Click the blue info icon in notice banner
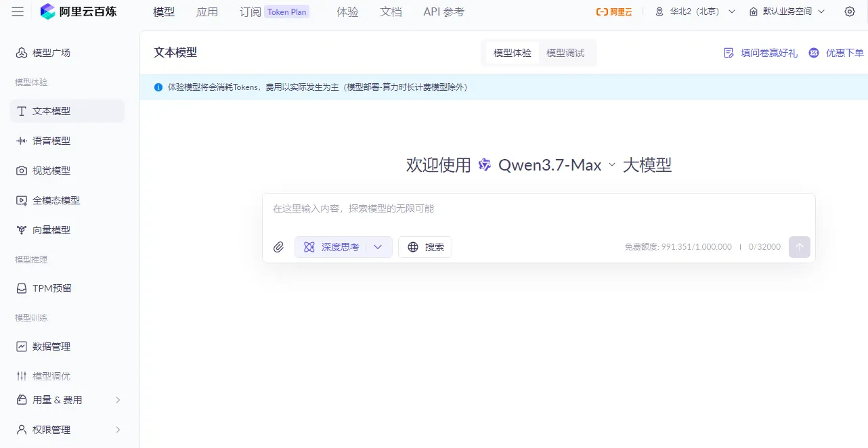Image resolution: width=868 pixels, height=448 pixels. pyautogui.click(x=158, y=87)
